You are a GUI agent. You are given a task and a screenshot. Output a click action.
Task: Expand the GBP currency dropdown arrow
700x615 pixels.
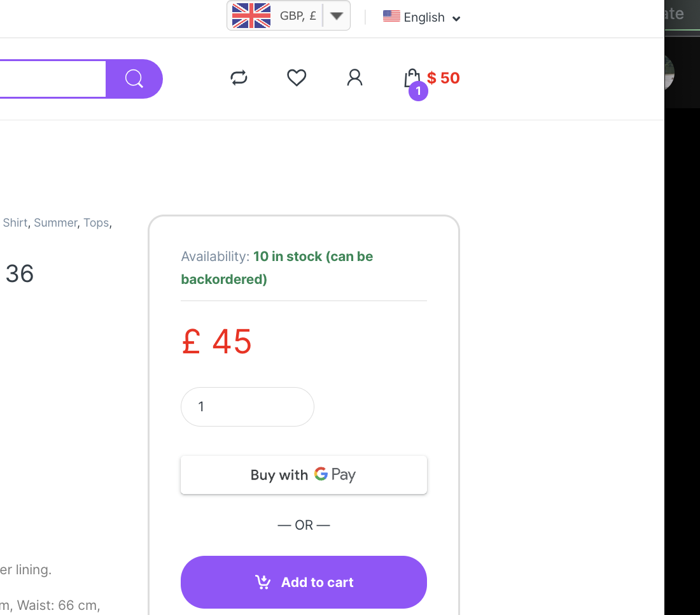(337, 16)
